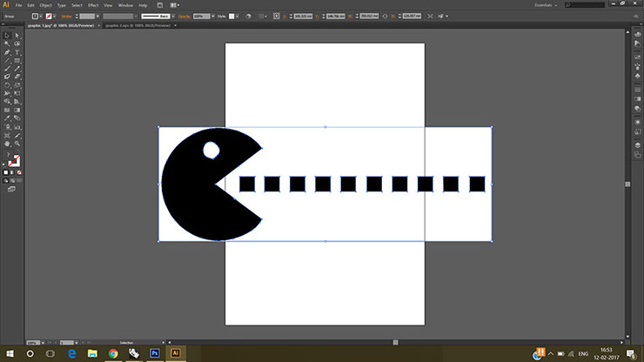Close the graphic 2.eps tab
The image size is (644, 362).
(x=176, y=25)
